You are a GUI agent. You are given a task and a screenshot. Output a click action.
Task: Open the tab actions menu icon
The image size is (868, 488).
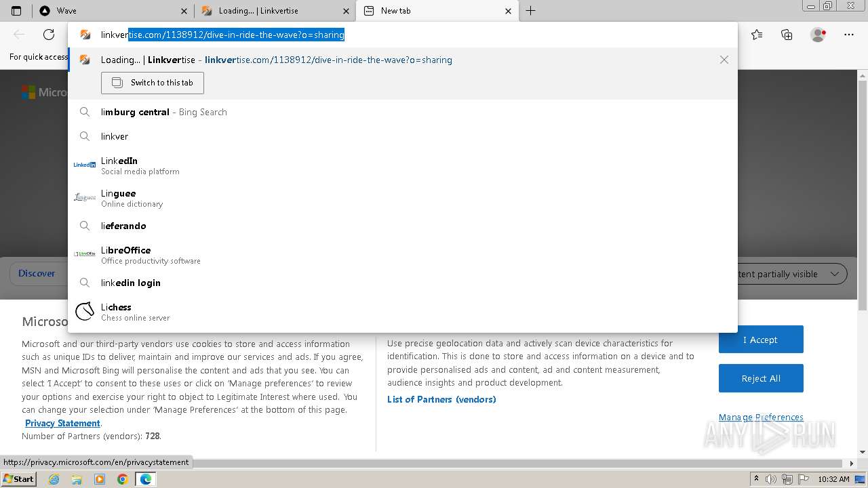pos(16,11)
